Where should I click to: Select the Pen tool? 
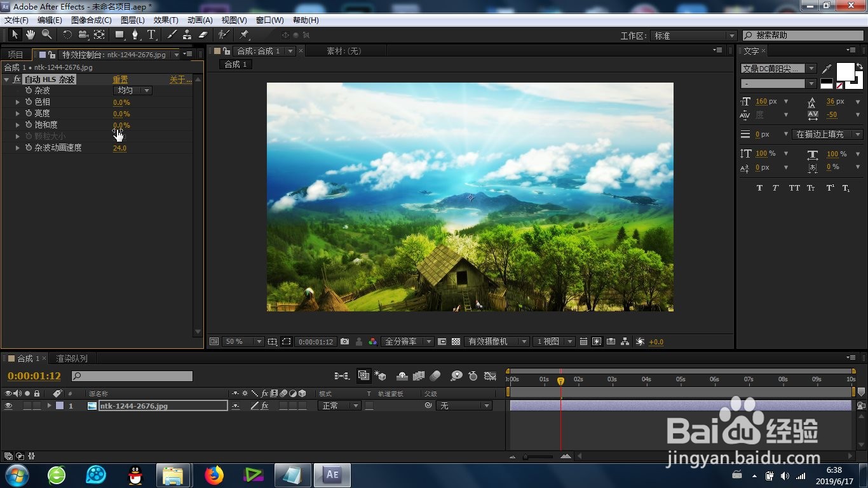coord(135,35)
